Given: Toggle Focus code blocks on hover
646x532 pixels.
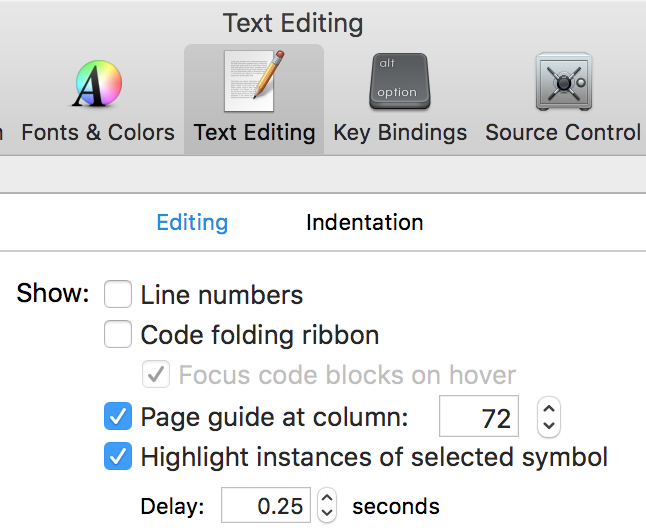Looking at the screenshot, I should click(x=156, y=376).
